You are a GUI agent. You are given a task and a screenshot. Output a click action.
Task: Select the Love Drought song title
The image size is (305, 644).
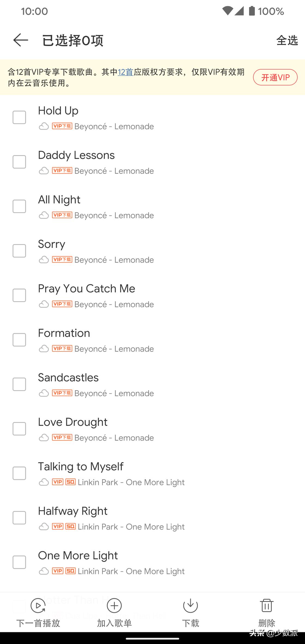(x=73, y=422)
